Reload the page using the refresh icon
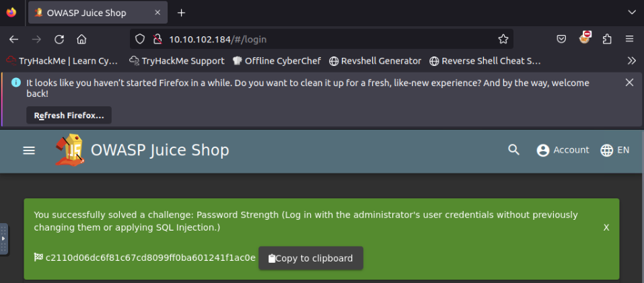The image size is (644, 283). point(59,39)
